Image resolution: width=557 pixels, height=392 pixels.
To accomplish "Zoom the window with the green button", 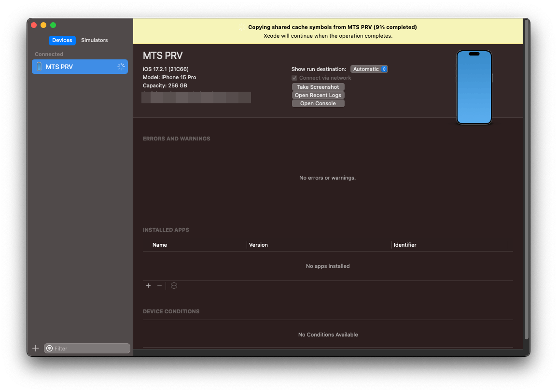I will (53, 25).
